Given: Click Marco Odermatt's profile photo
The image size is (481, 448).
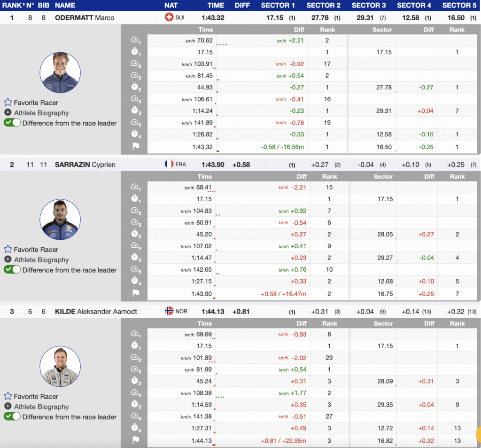Looking at the screenshot, I should [60, 73].
